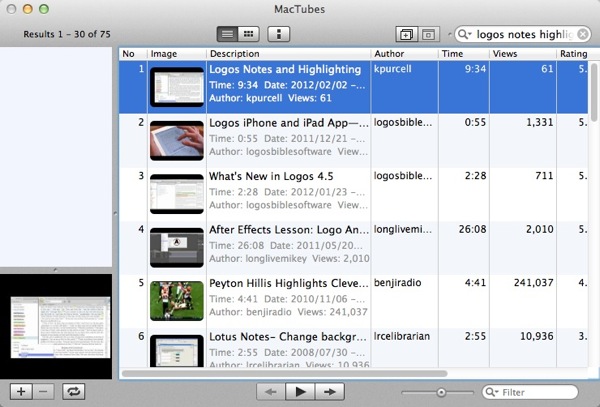
Task: Select thumbnail of Peyton Hillis Highlights video
Action: (177, 301)
